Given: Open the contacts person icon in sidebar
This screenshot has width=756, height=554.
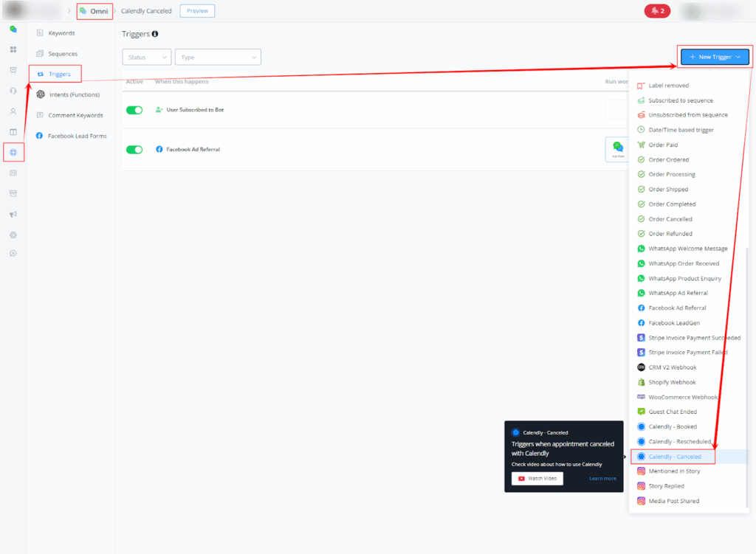Looking at the screenshot, I should 13,111.
